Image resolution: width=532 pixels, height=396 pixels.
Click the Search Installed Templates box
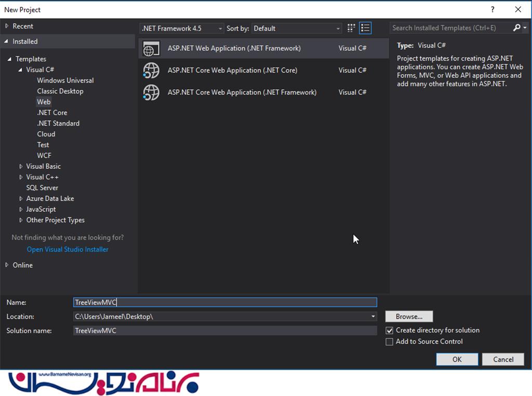(451, 28)
